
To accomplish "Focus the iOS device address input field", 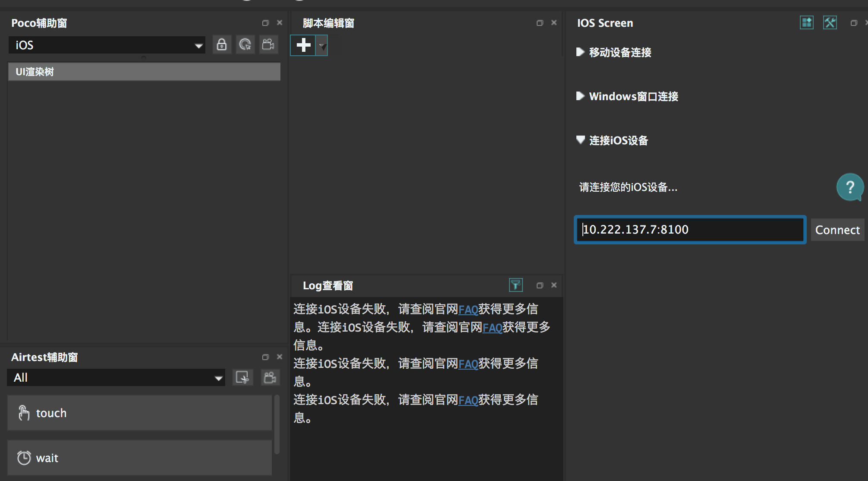I will click(x=690, y=230).
